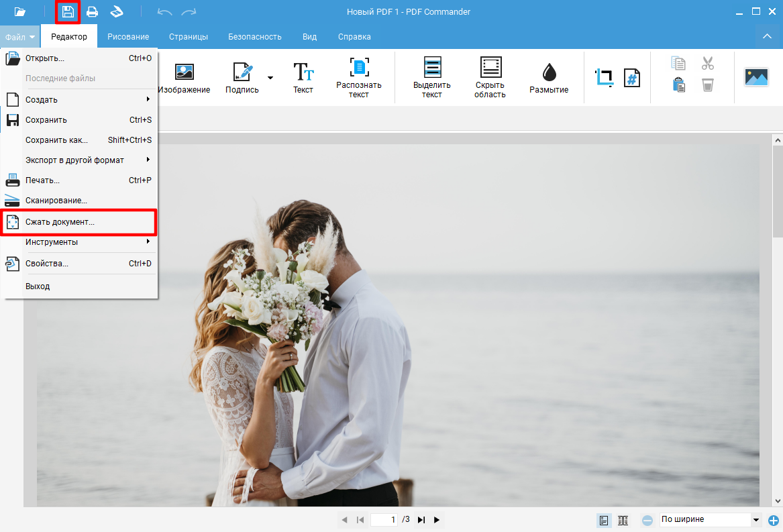The width and height of the screenshot is (783, 532).
Task: Activate the Hide area (Скрыть область) tool
Action: tap(490, 77)
